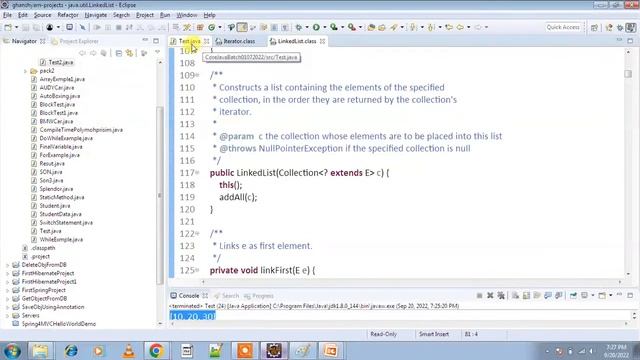Open File menu
Viewport: 640px width, 360px height.
[7, 15]
